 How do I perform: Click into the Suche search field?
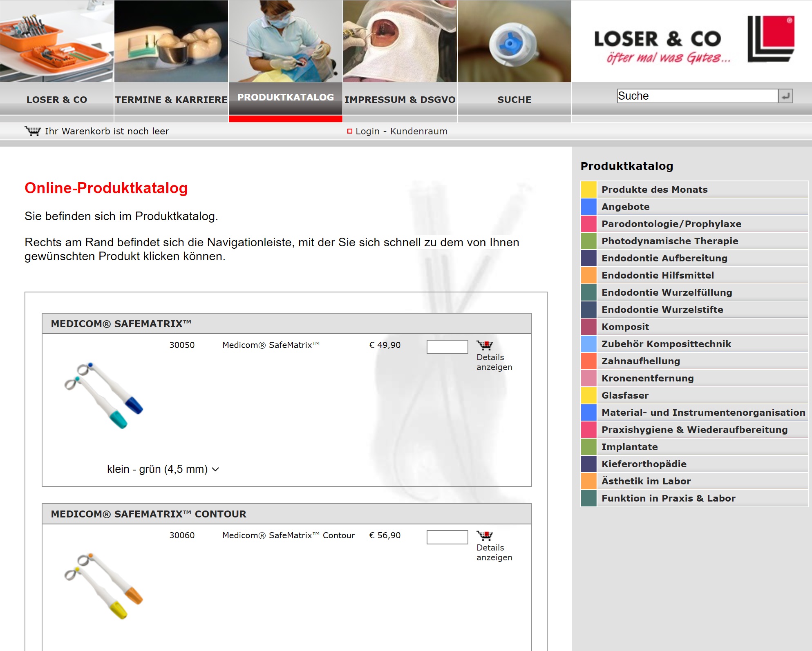(x=697, y=96)
